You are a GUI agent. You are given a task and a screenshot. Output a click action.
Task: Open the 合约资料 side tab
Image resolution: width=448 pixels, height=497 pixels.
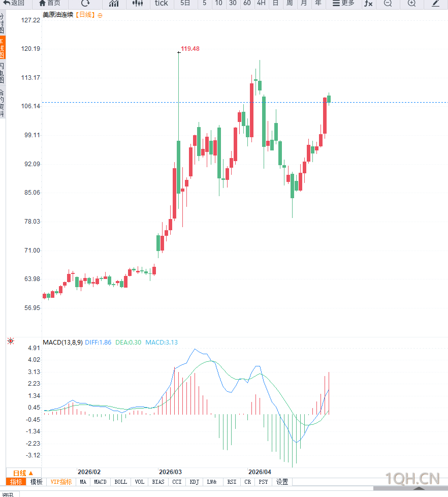pyautogui.click(x=2, y=103)
